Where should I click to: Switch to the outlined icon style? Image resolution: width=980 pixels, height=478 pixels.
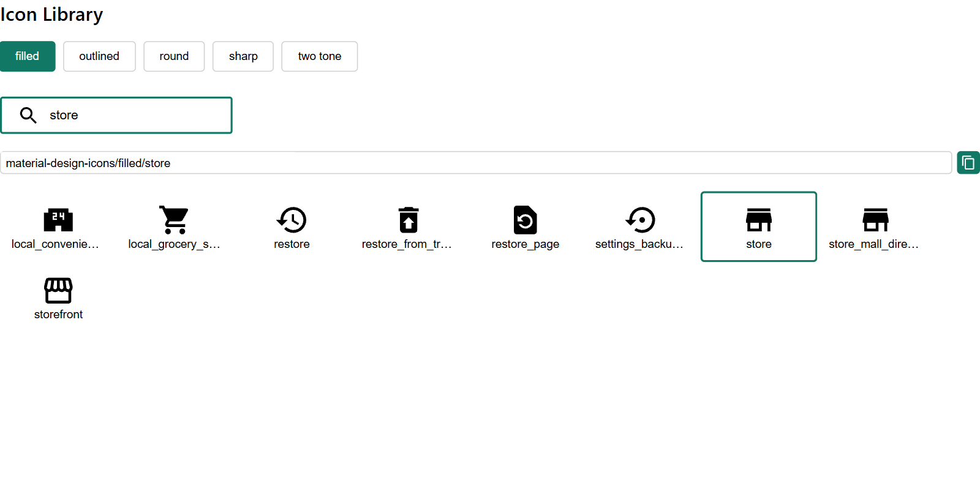(x=99, y=56)
